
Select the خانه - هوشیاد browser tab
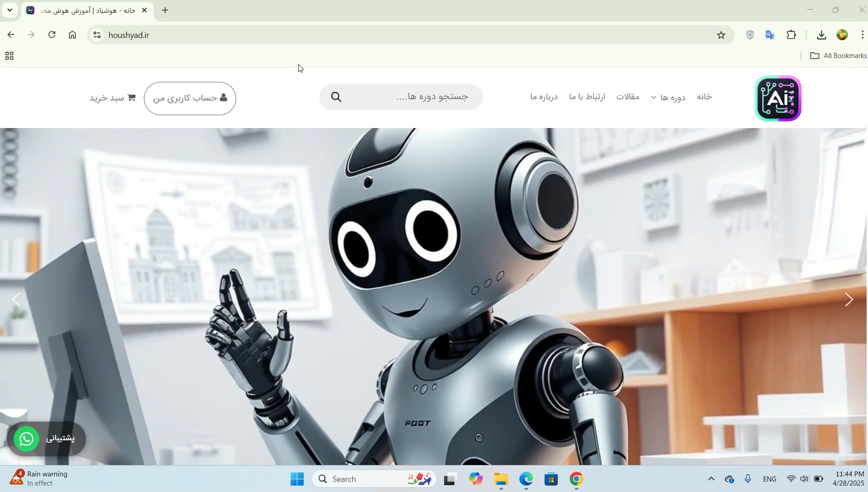[x=87, y=10]
